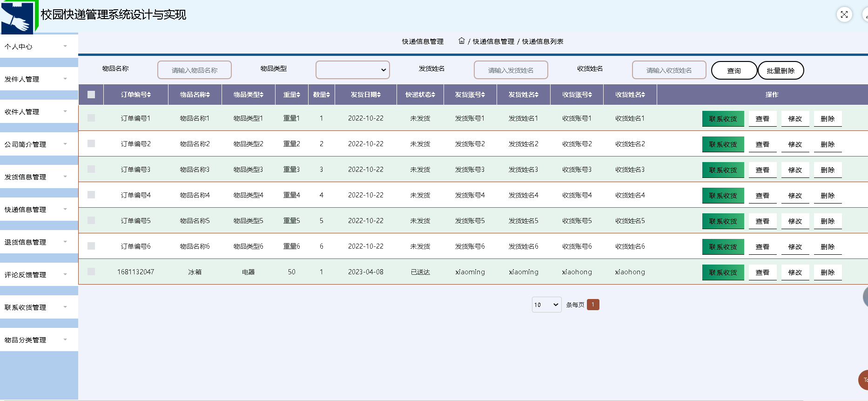Viewport: 868px width, 401px height.
Task: Sort by 收货姓名 column header
Action: (x=630, y=95)
